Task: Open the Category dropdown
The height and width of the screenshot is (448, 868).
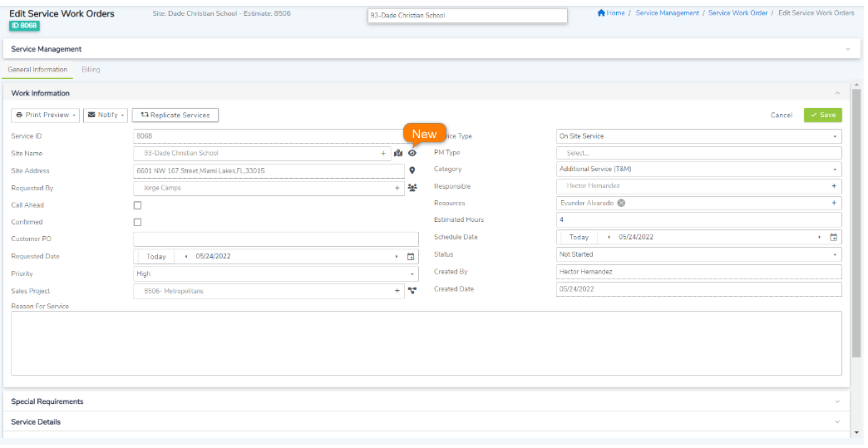Action: pos(698,170)
